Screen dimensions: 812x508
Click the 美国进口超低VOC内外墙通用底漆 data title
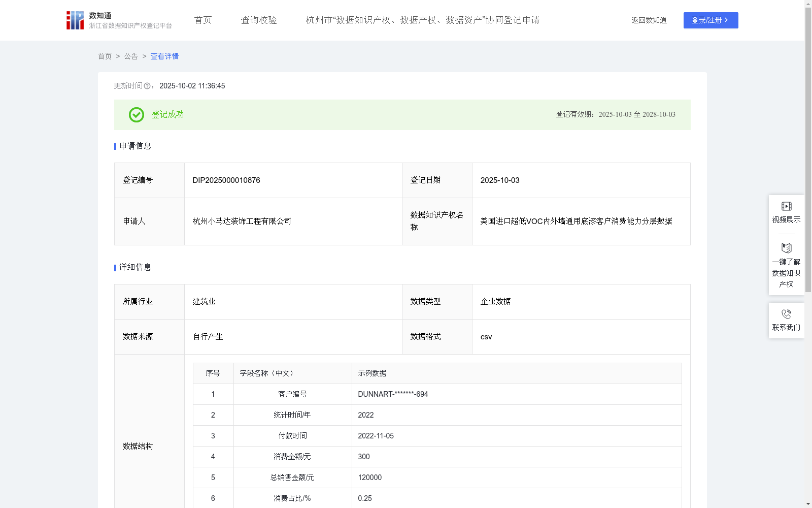pos(576,221)
